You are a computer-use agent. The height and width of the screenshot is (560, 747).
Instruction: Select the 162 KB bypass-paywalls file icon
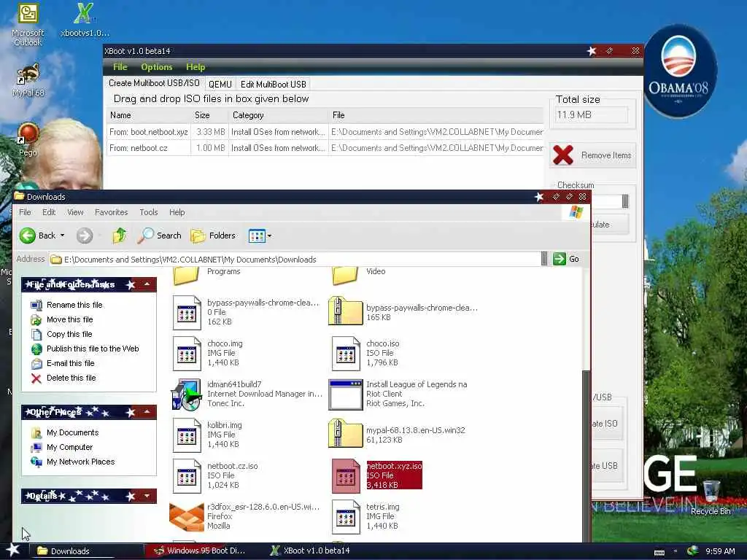(x=187, y=312)
